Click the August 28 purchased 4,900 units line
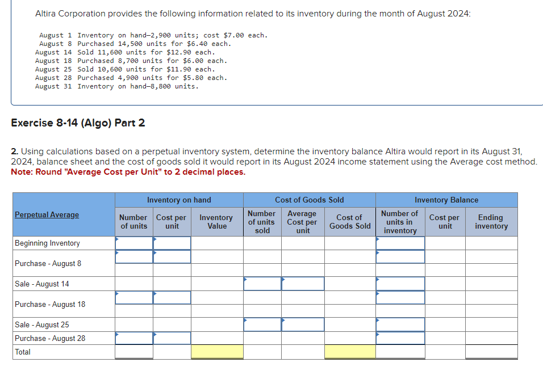The width and height of the screenshot is (543, 392). [x=131, y=78]
